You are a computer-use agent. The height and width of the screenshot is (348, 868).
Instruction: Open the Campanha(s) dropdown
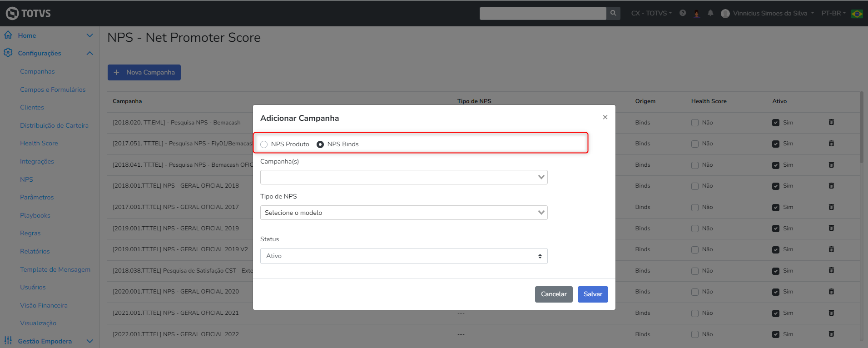coord(404,177)
